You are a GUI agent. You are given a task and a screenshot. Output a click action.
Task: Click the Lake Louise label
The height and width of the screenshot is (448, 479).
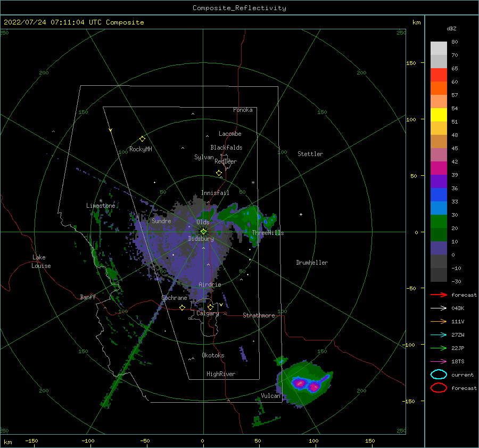click(41, 262)
